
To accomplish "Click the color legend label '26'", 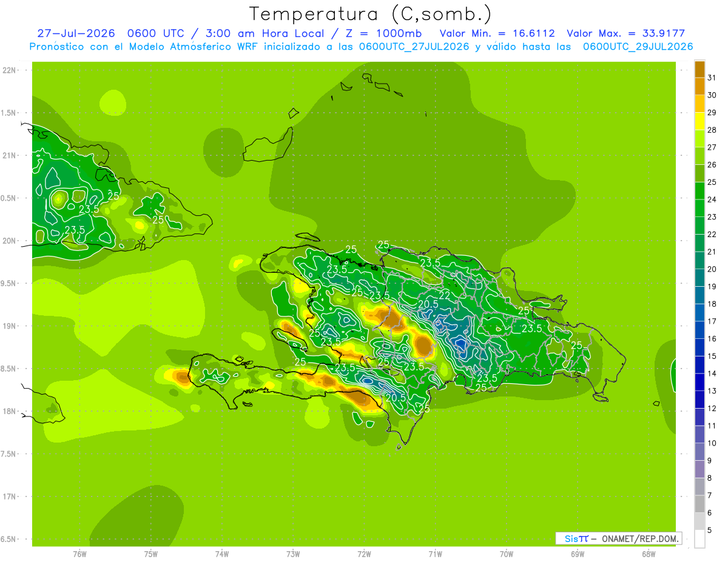I will (x=712, y=165).
